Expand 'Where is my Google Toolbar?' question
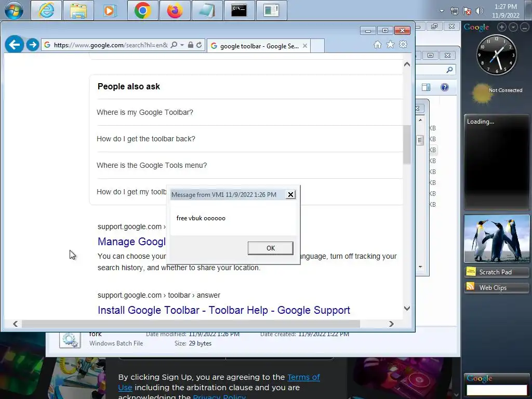This screenshot has height=399, width=532. click(250, 112)
